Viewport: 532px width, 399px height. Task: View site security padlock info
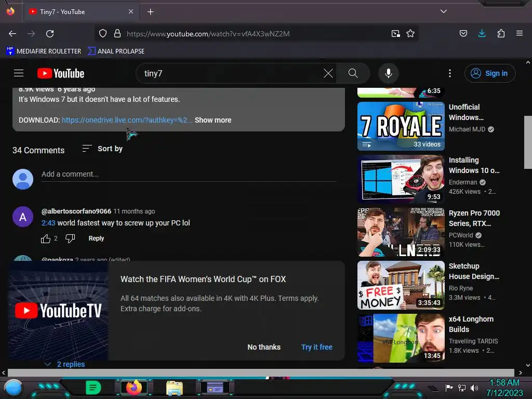coord(117,34)
